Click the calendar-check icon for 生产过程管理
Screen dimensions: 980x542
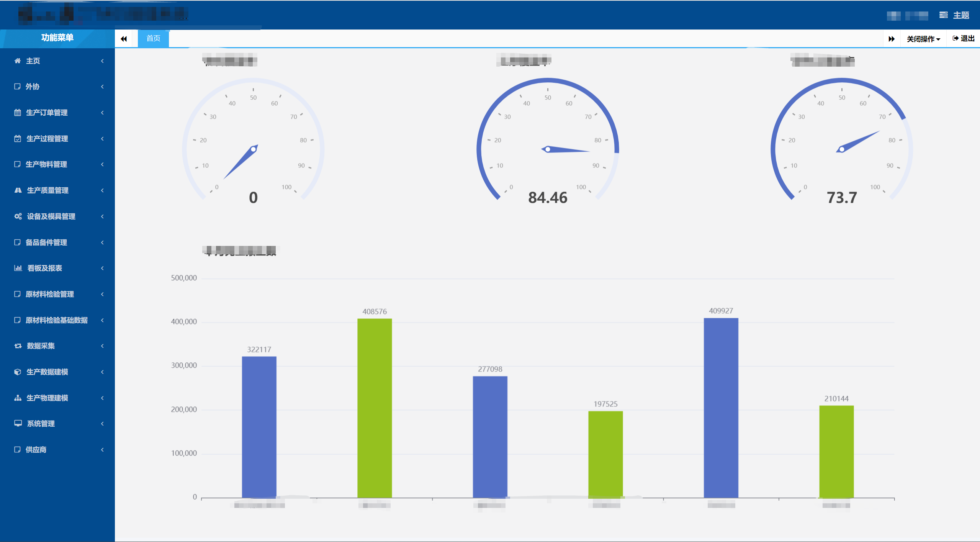point(18,138)
